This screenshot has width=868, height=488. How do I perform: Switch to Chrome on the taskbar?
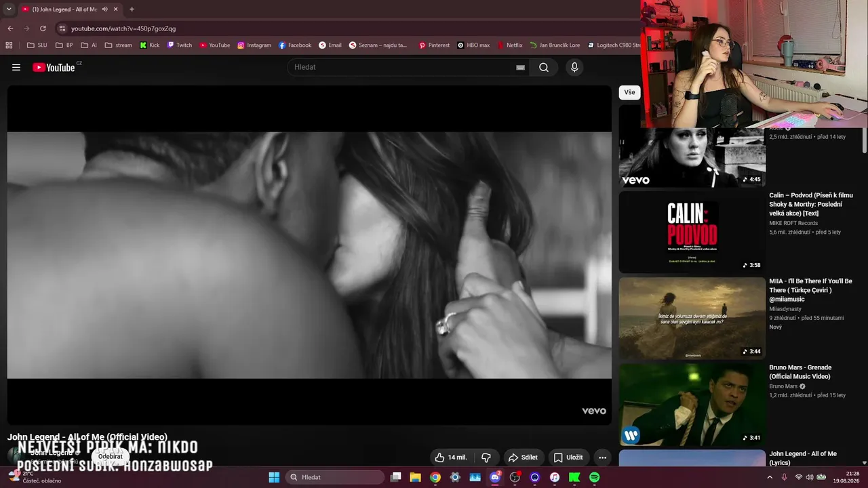[435, 477]
